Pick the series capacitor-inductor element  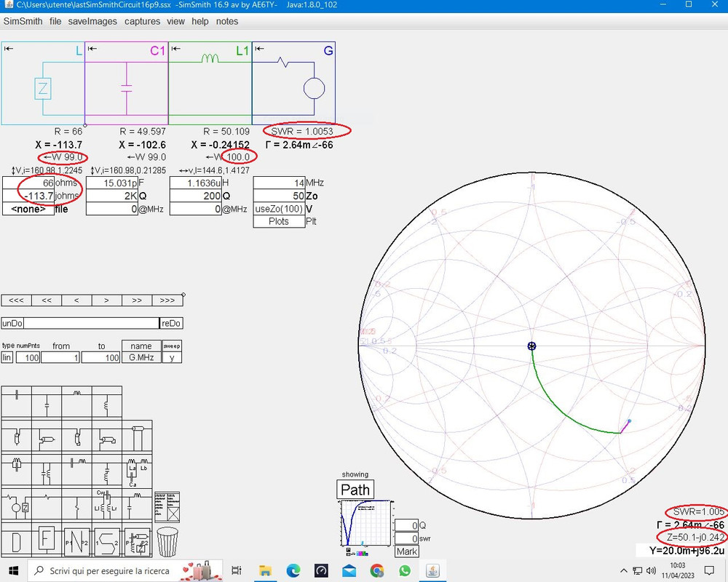pyautogui.click(x=77, y=471)
